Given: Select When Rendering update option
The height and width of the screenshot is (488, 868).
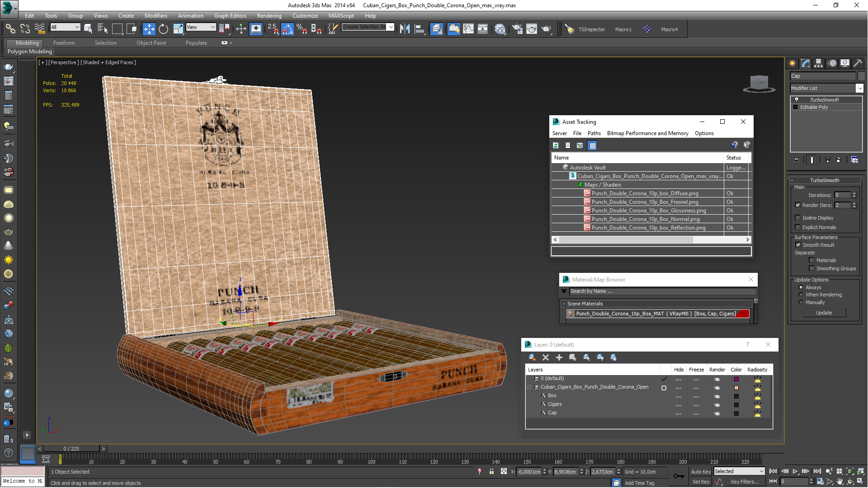Looking at the screenshot, I should tap(801, 295).
